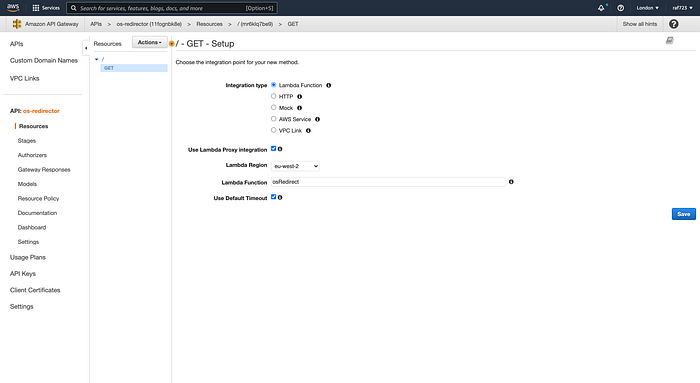Image resolution: width=700 pixels, height=383 pixels.
Task: Select the Mock integration type
Action: click(x=274, y=107)
